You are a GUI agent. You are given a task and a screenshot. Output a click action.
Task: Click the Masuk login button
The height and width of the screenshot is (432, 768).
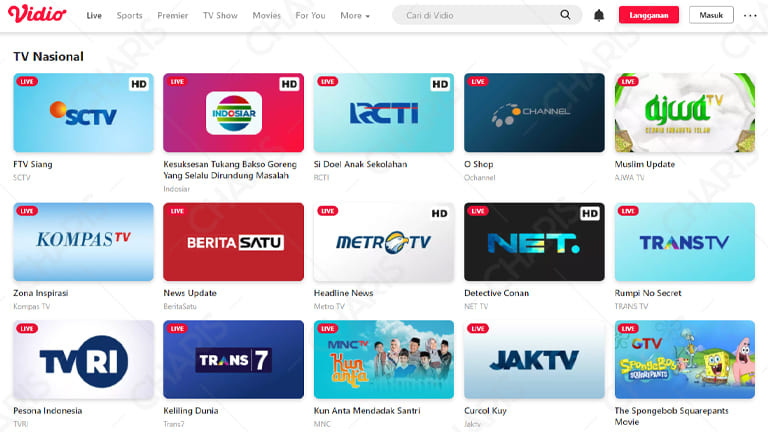click(x=711, y=15)
